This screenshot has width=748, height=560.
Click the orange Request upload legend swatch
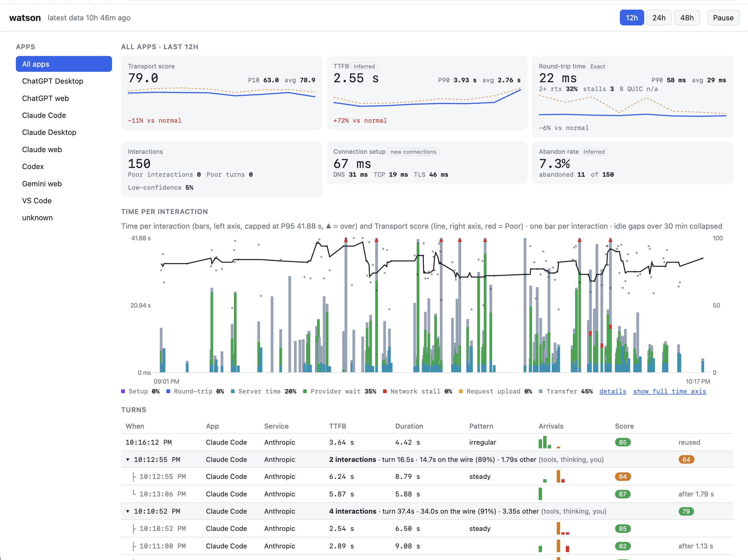tap(461, 391)
